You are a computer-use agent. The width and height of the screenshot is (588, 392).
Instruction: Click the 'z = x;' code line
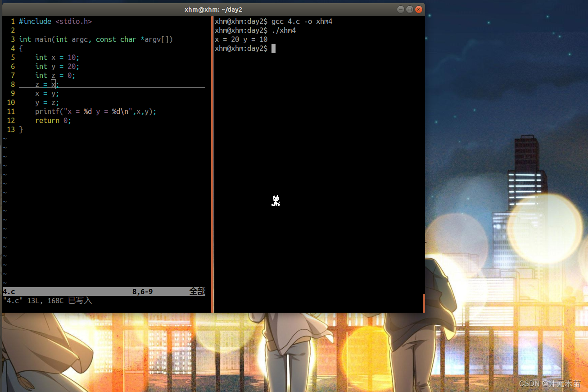click(47, 84)
